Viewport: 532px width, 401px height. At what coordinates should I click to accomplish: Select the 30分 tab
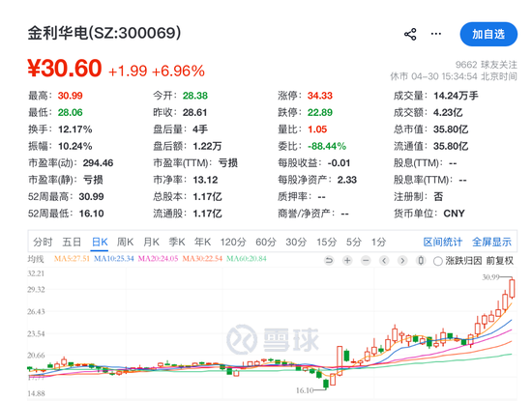296,242
